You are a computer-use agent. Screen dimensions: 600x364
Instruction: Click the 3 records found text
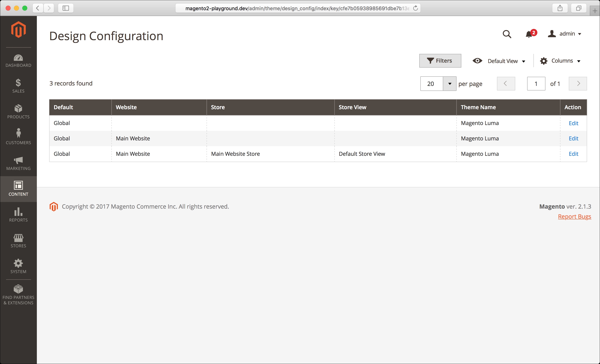pyautogui.click(x=71, y=83)
